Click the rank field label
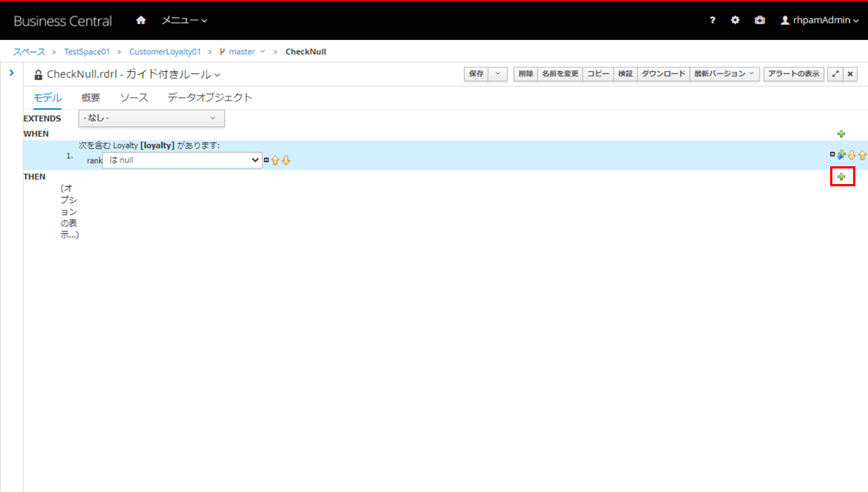This screenshot has height=492, width=868. (94, 160)
